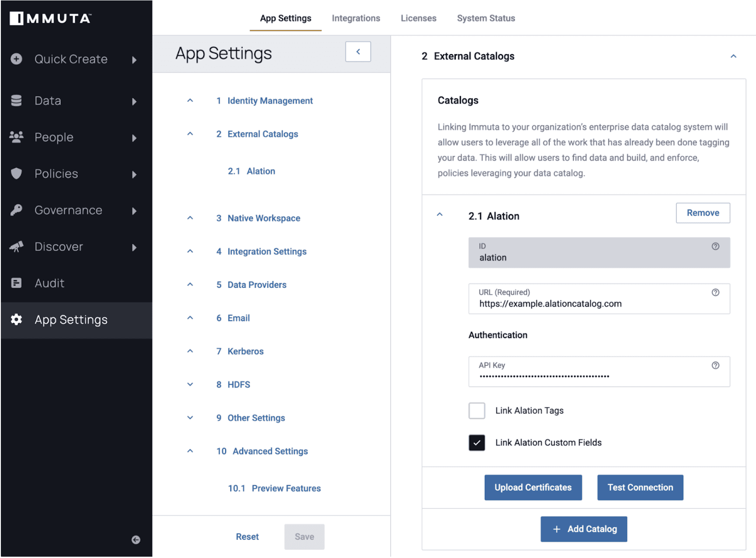This screenshot has width=756, height=558.
Task: Toggle Email chevron in outline
Action: point(190,318)
